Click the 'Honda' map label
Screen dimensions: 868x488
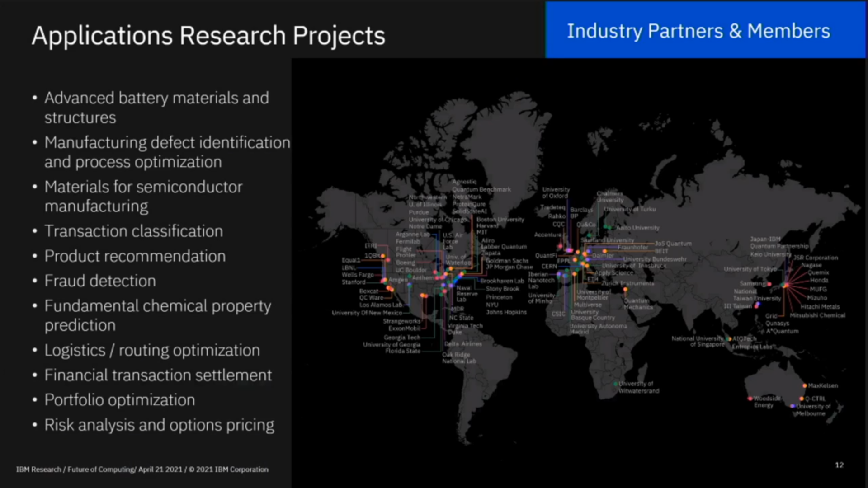pyautogui.click(x=819, y=280)
